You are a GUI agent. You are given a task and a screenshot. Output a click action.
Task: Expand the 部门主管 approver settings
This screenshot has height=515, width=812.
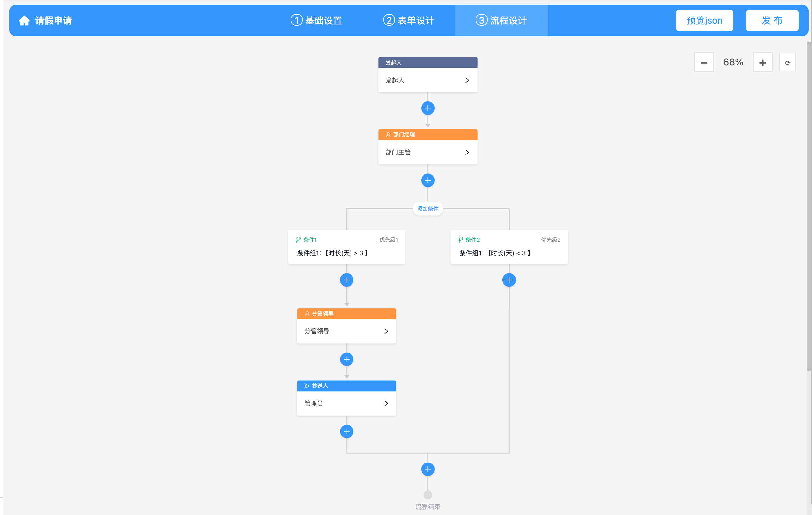pyautogui.click(x=467, y=152)
